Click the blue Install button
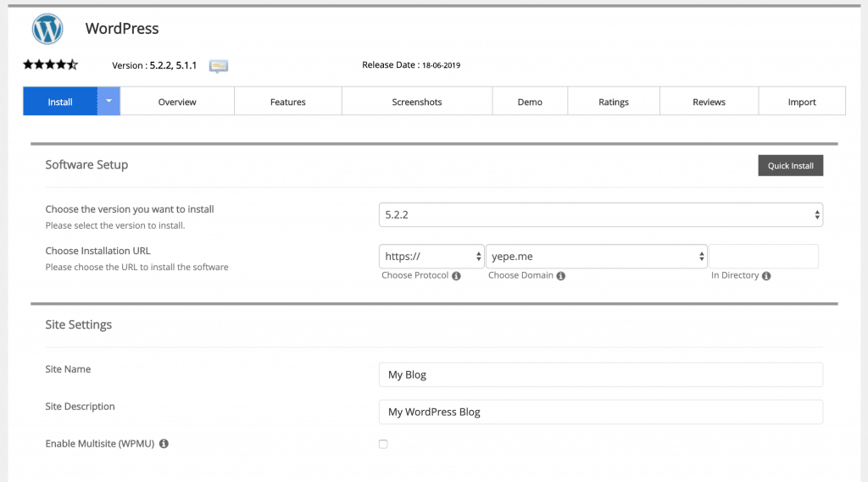868x482 pixels. (x=60, y=102)
